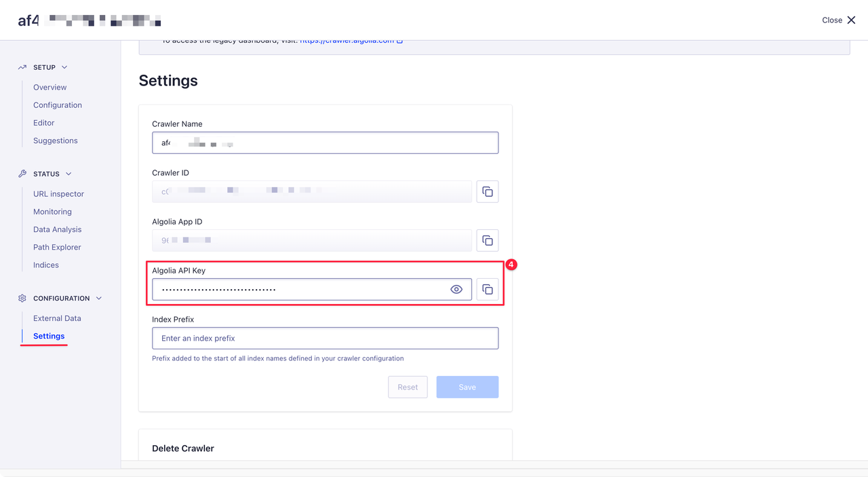This screenshot has width=868, height=477.
Task: Collapse the Status section chevron
Action: [68, 174]
